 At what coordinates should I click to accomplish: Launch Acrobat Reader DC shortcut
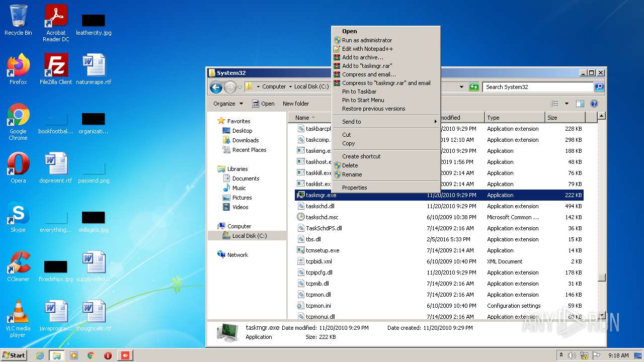tap(56, 23)
